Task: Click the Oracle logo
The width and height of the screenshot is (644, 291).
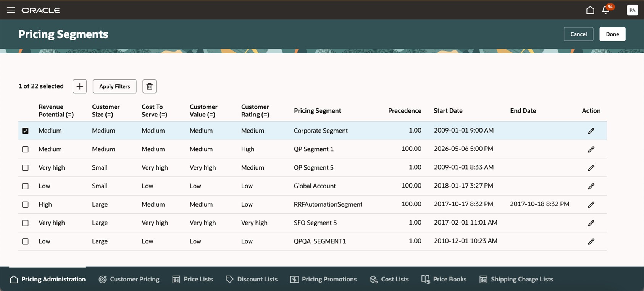Action: coord(41,10)
